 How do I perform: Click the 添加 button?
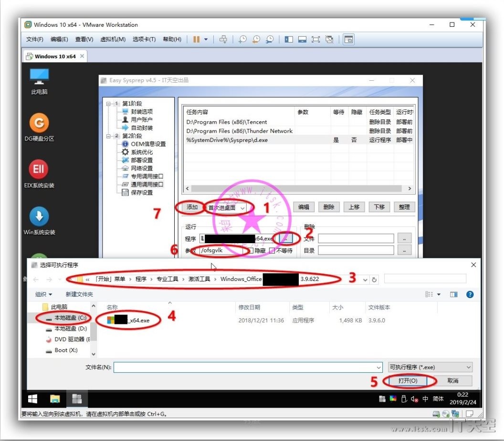pos(192,207)
